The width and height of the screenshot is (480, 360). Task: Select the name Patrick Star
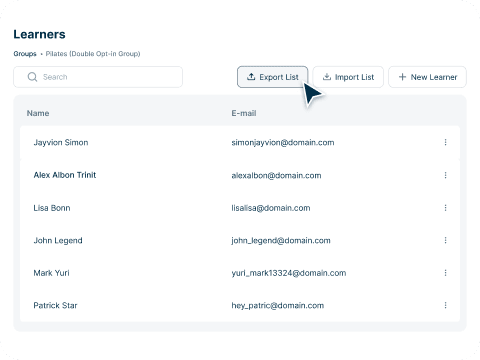[55, 306]
